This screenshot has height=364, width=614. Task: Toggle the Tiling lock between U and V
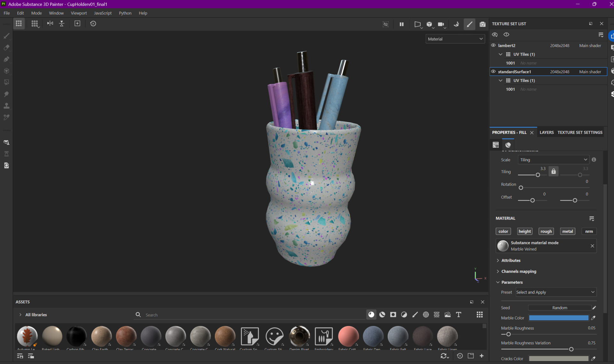point(554,171)
